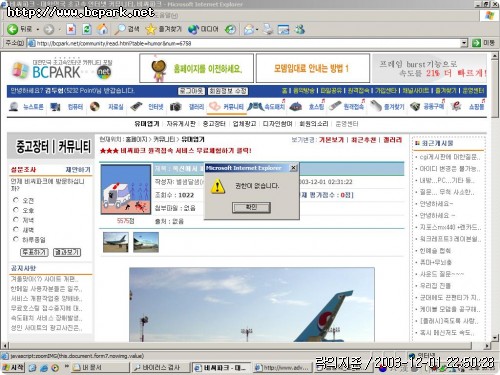This screenshot has width=500, height=375.
Task: Go back with the IE Back button
Action: click(x=19, y=29)
